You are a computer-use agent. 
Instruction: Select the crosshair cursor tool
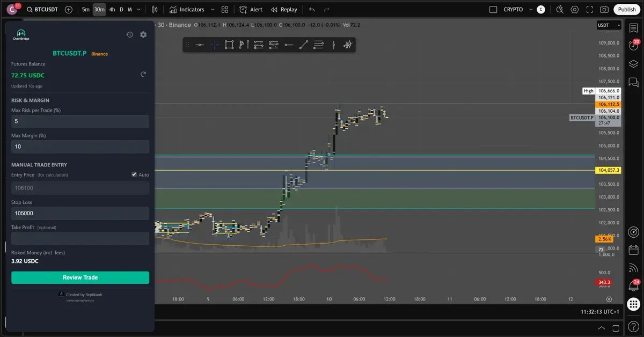(214, 45)
